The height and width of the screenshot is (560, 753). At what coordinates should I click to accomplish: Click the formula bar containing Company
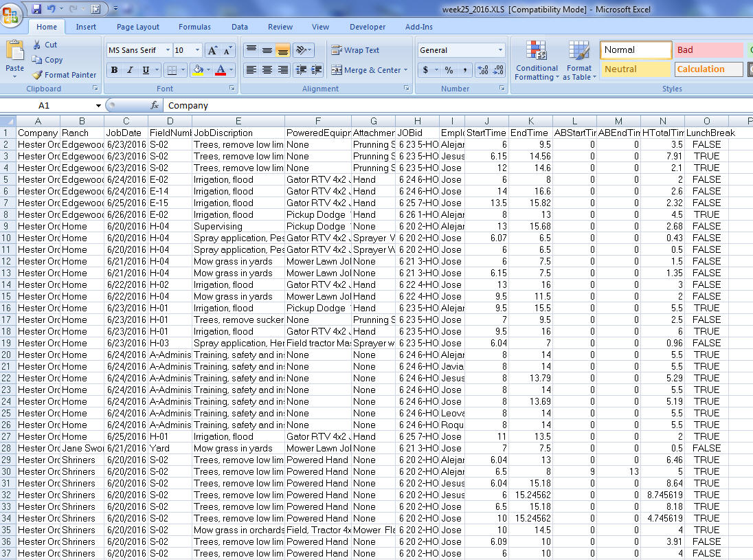(459, 106)
